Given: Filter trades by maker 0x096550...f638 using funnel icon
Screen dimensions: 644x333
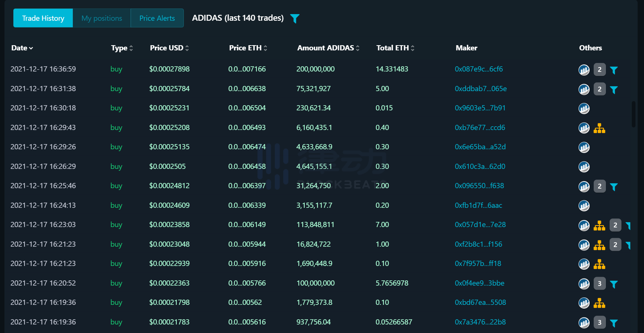Looking at the screenshot, I should (x=614, y=187).
